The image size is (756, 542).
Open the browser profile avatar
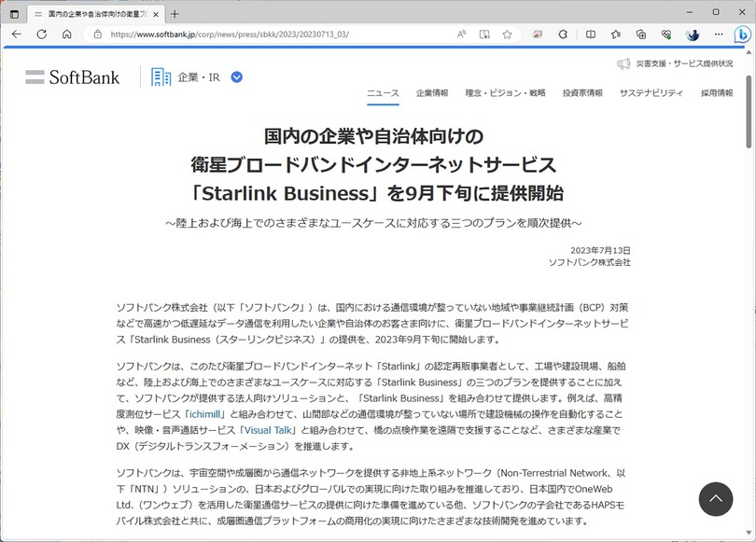coord(693,35)
